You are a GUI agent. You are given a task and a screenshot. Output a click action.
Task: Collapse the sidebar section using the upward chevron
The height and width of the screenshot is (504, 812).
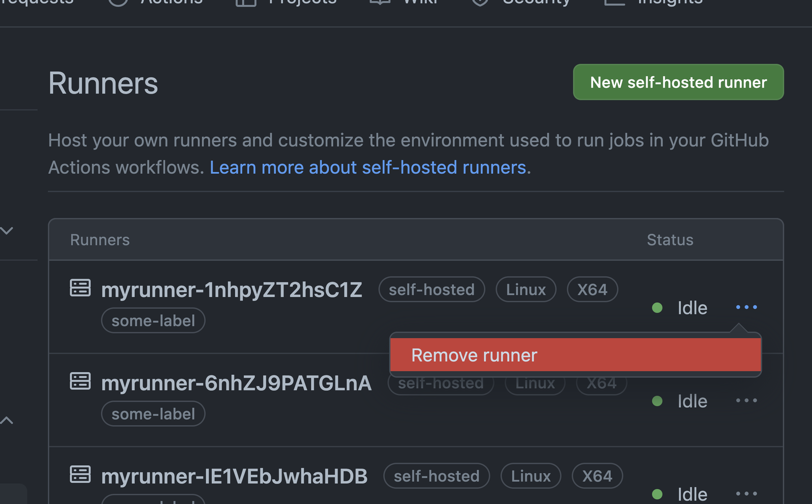coord(7,420)
